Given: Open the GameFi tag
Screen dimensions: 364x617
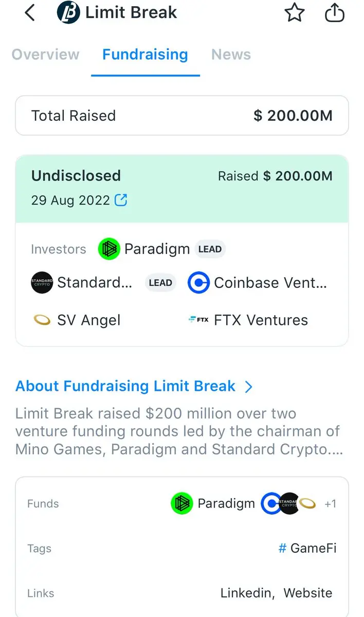Looking at the screenshot, I should (x=307, y=548).
